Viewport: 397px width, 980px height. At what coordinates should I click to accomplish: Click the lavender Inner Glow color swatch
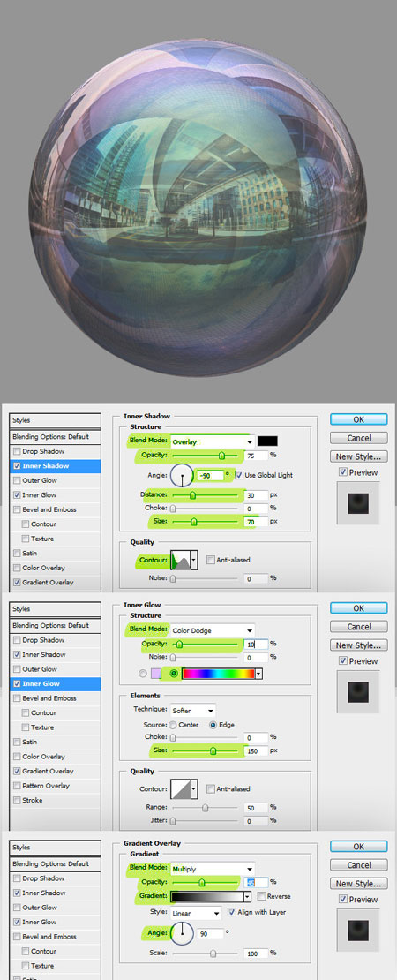156,674
